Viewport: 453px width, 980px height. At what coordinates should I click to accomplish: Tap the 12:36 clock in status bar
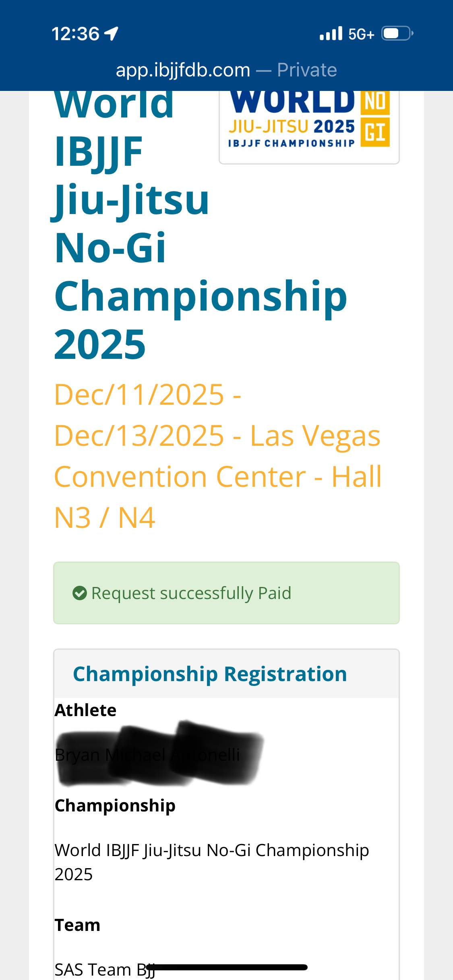tap(75, 34)
